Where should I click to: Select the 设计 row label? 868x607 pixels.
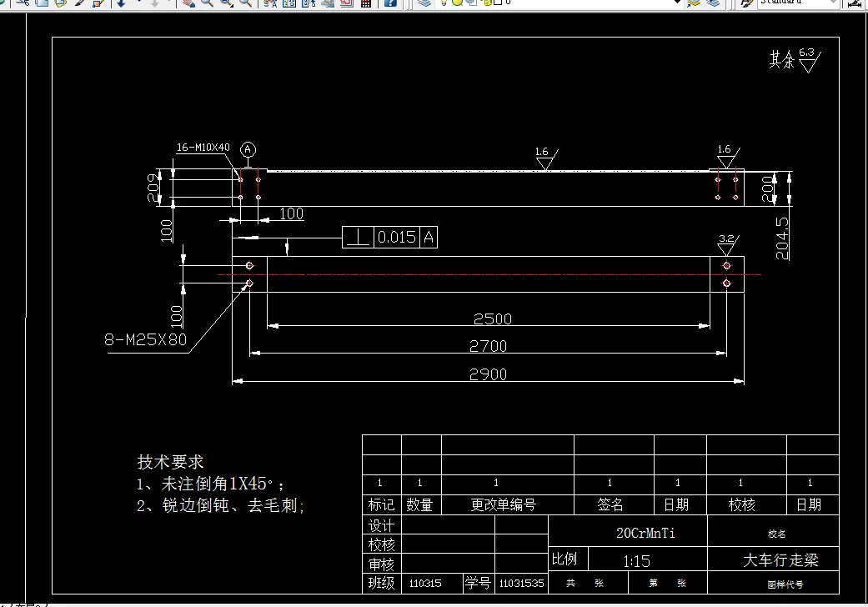point(381,525)
